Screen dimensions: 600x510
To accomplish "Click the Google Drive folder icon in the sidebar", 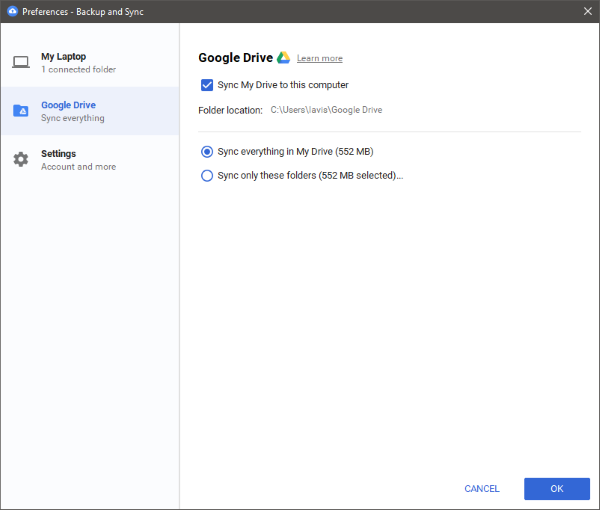I will click(20, 111).
